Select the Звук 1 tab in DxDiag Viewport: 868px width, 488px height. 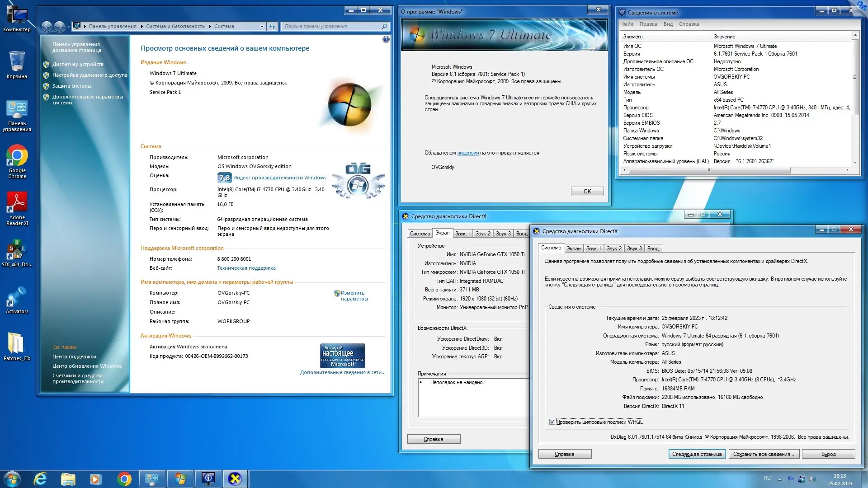pos(594,248)
